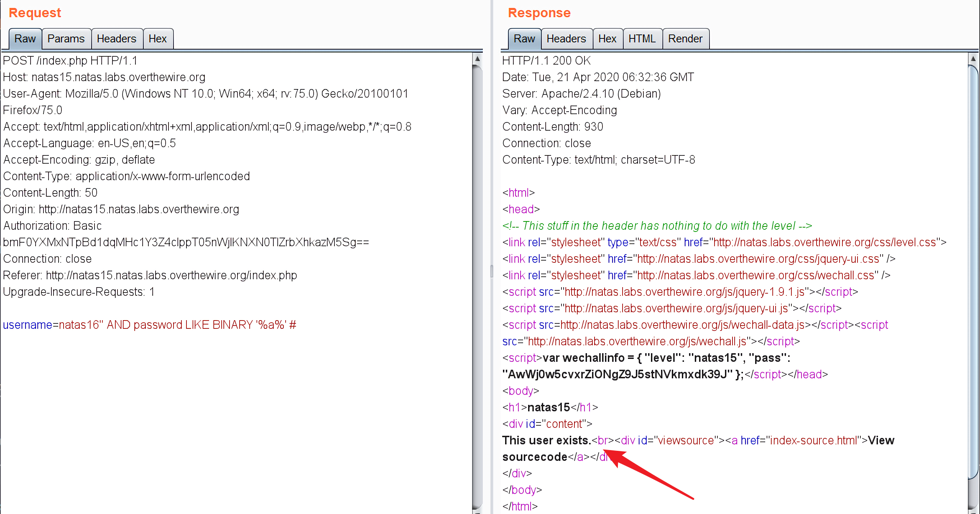Click the Date: Tue, 21 Apr 2020 header
The height and width of the screenshot is (514, 980).
pos(598,77)
